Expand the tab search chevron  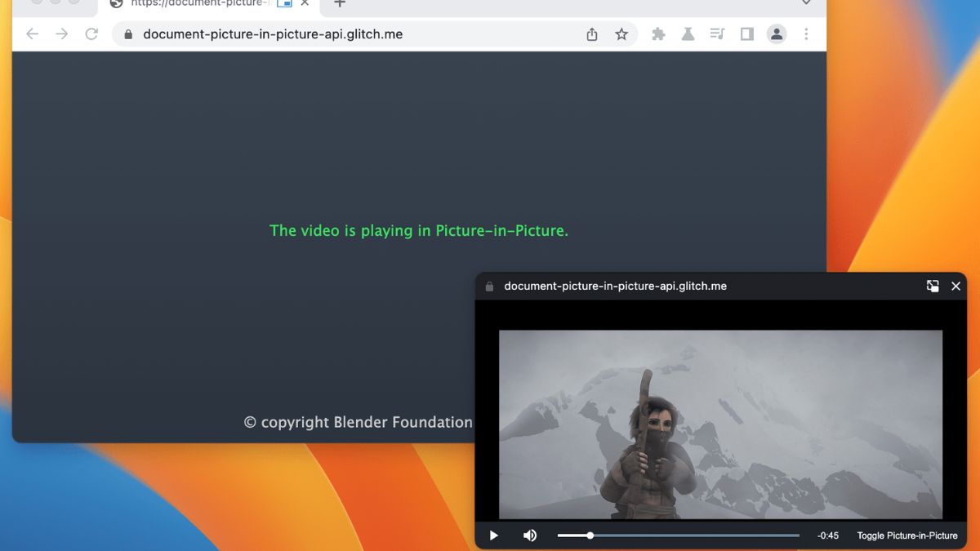coord(806,3)
